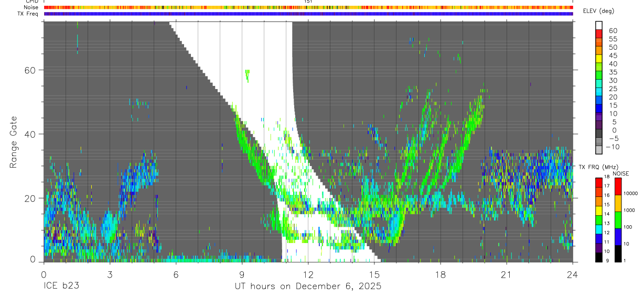Viewport: 644px width, 297px height.
Task: Click the '9' tick label on the UT hours axis
Action: pos(242,274)
